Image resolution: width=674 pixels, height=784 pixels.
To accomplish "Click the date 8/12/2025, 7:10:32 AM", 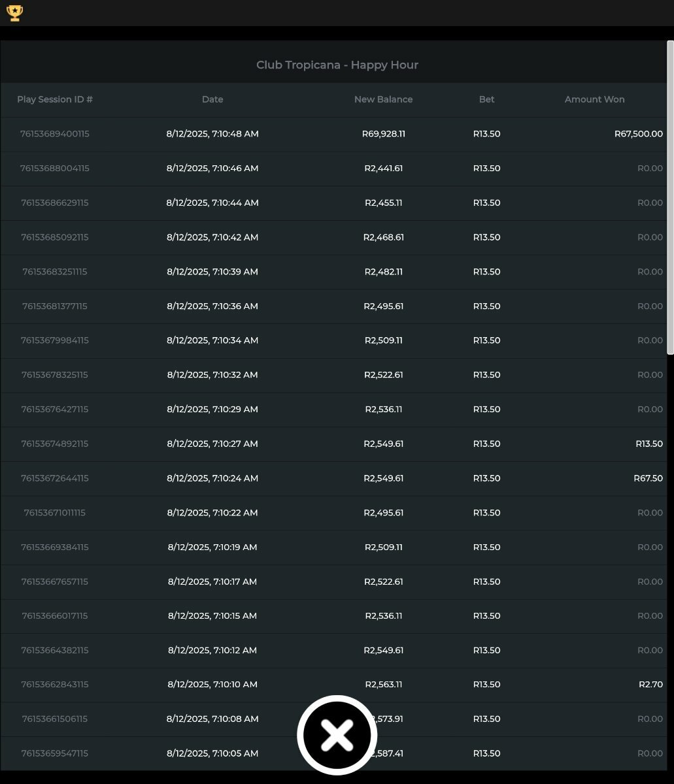I will coord(212,375).
